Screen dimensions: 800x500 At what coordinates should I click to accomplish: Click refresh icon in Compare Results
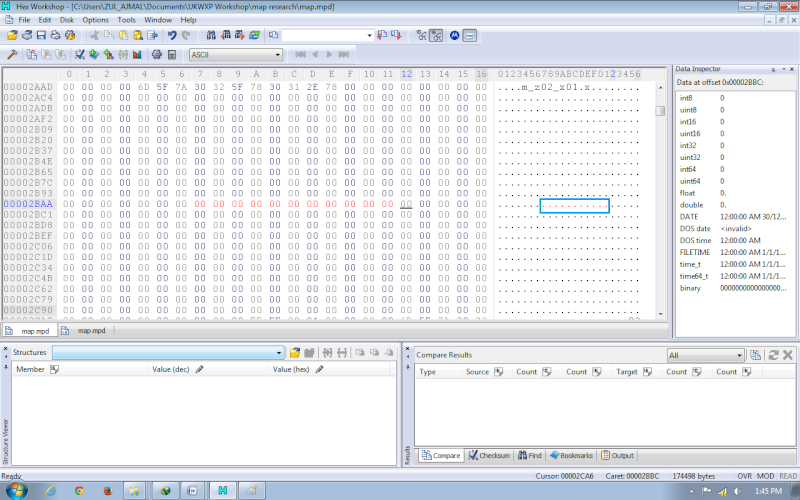coord(773,355)
